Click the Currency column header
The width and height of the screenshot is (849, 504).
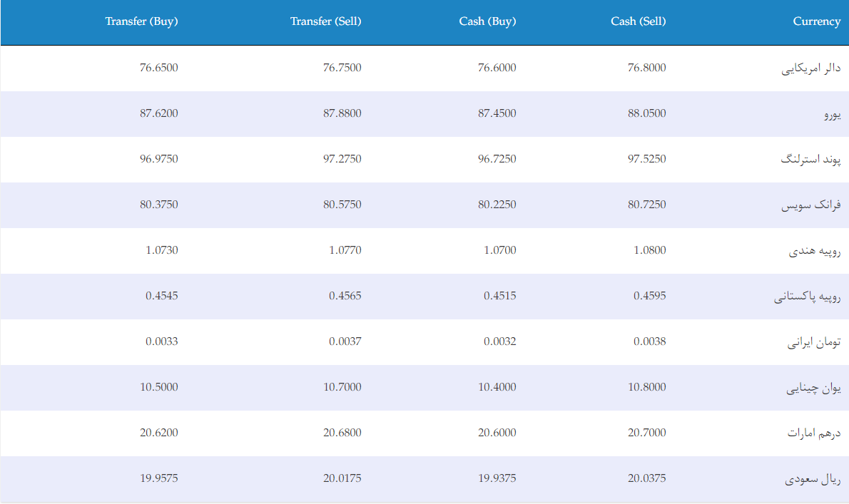pyautogui.click(x=816, y=21)
